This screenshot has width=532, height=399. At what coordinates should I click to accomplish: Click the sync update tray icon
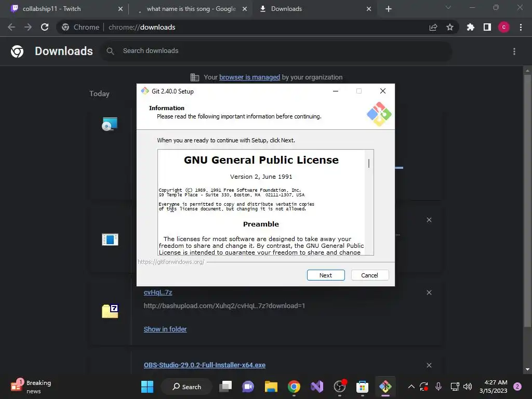[x=424, y=387]
